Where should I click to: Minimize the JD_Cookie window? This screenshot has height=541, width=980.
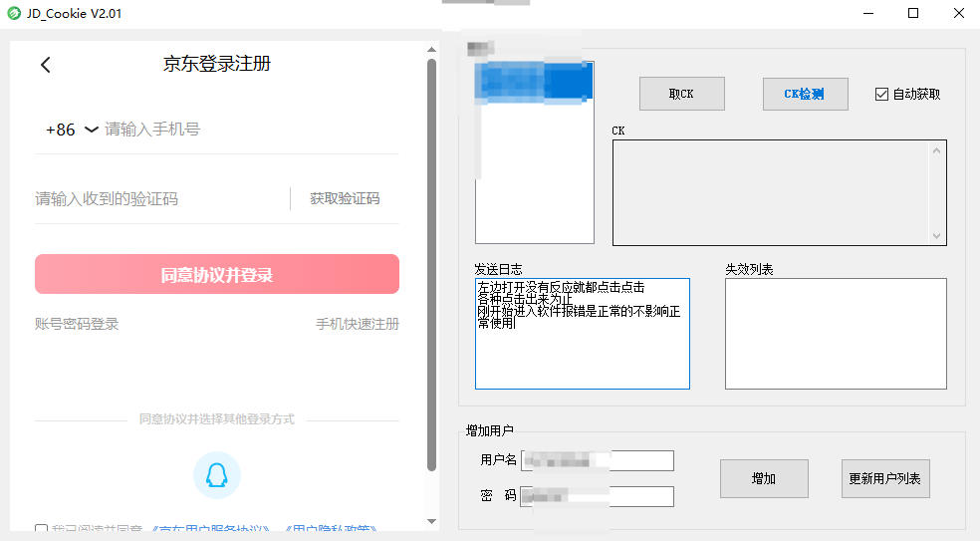(x=868, y=13)
